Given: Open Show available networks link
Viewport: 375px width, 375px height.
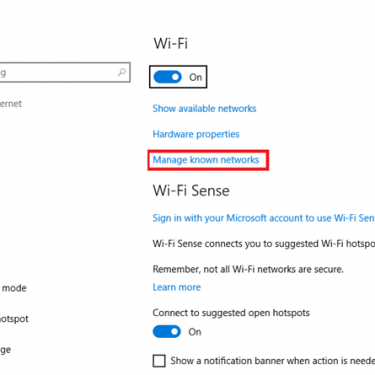Looking at the screenshot, I should pos(204,109).
